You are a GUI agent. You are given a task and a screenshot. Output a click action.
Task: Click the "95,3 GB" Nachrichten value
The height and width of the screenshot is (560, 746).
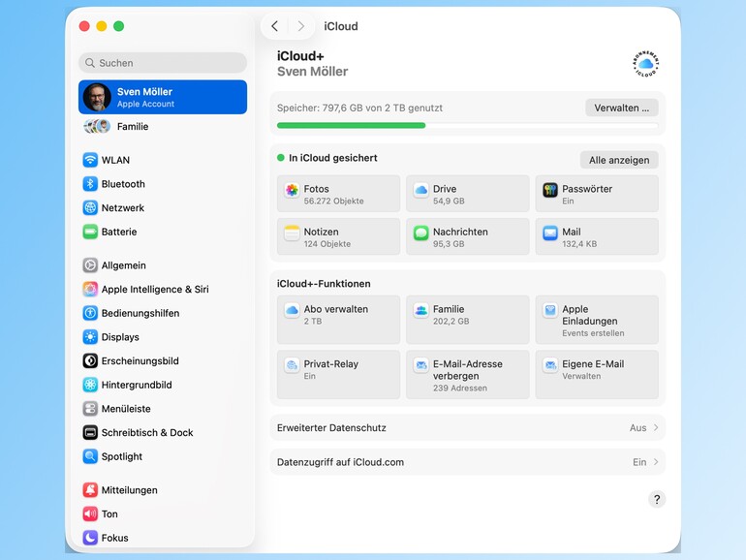coord(449,243)
